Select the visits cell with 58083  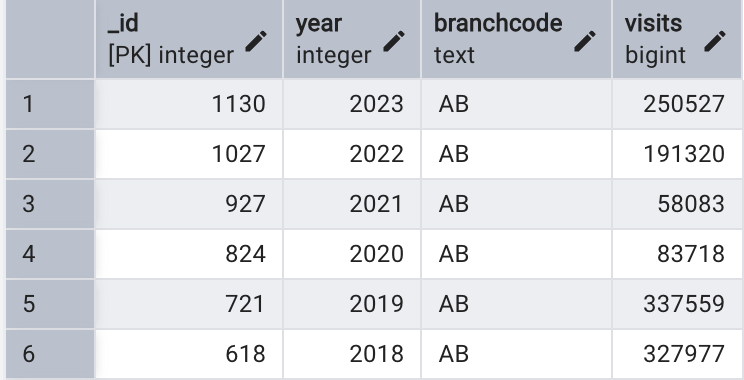click(x=678, y=204)
